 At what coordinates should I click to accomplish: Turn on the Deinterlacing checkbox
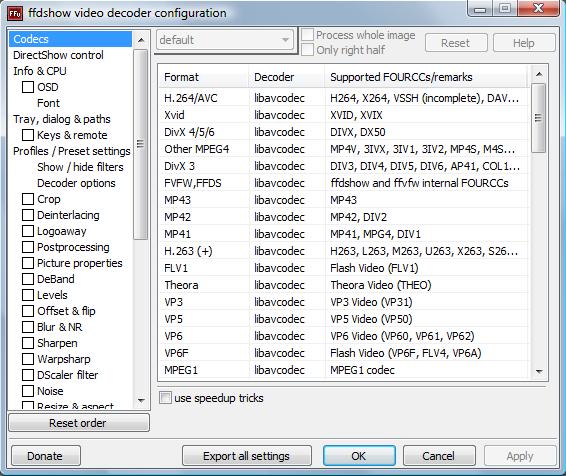[28, 215]
